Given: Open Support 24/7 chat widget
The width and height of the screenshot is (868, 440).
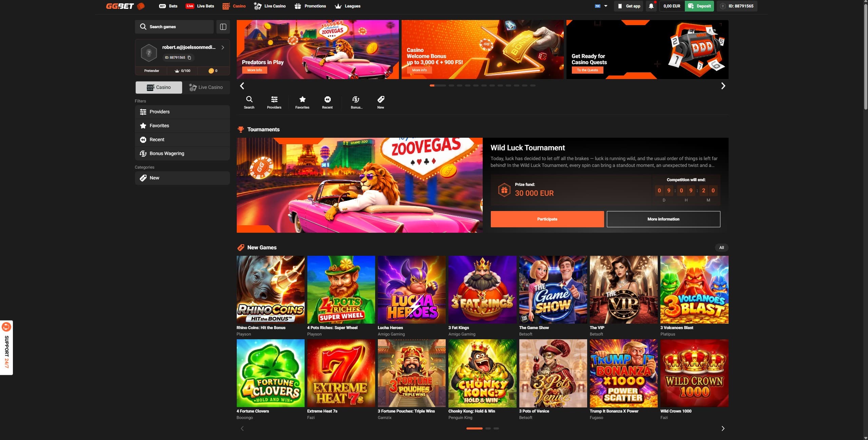Looking at the screenshot, I should 6,347.
